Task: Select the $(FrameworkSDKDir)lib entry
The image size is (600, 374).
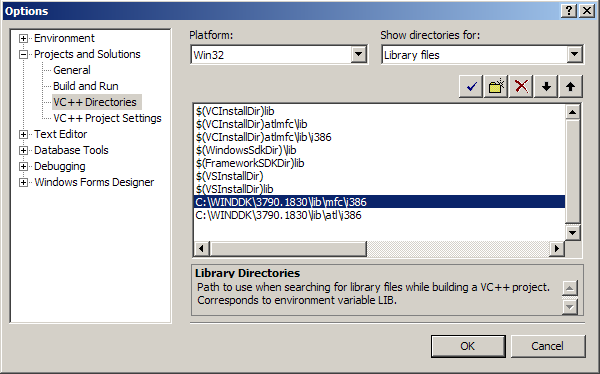Action: 379,163
